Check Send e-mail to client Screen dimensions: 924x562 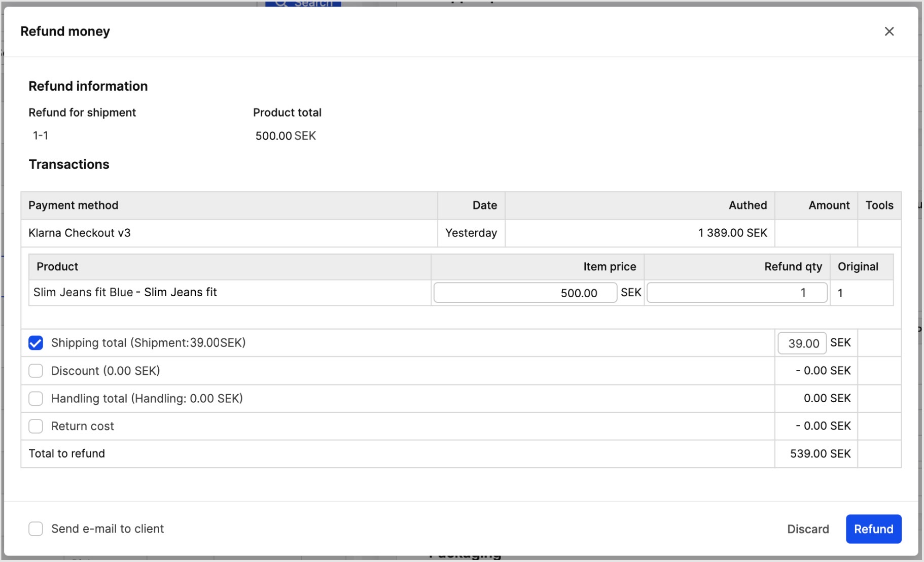point(35,529)
